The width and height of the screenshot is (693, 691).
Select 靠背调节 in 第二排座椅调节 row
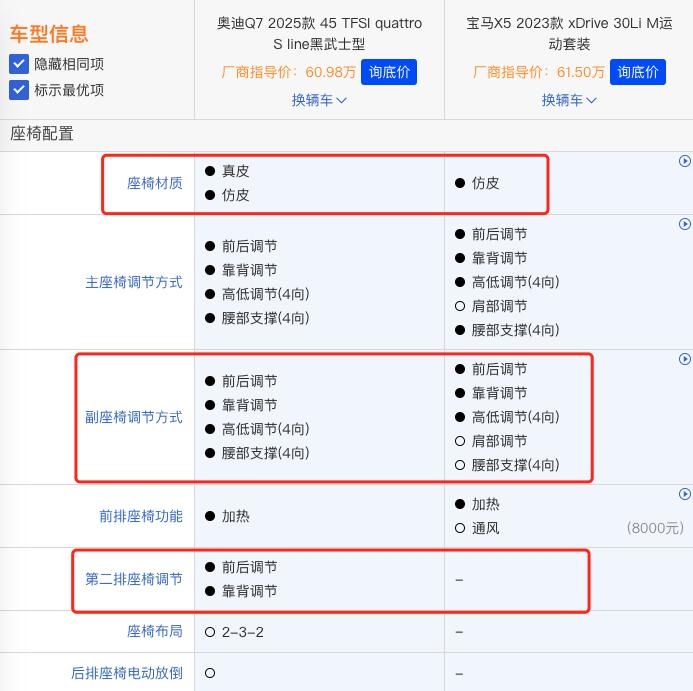(x=249, y=591)
